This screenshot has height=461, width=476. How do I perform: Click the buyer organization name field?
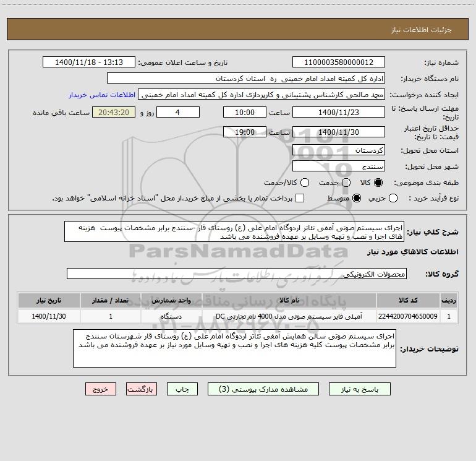coord(246,78)
